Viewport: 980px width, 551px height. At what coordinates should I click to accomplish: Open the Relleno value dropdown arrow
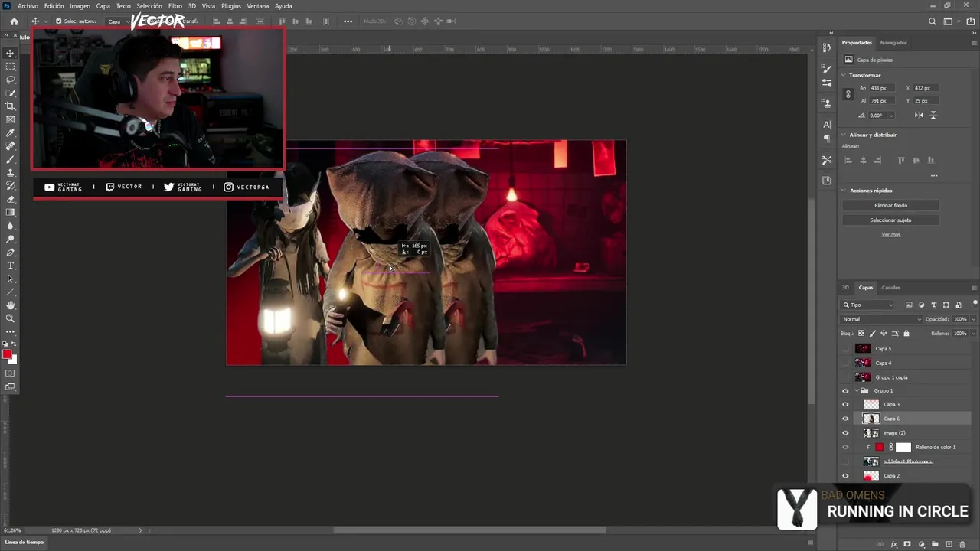[973, 334]
